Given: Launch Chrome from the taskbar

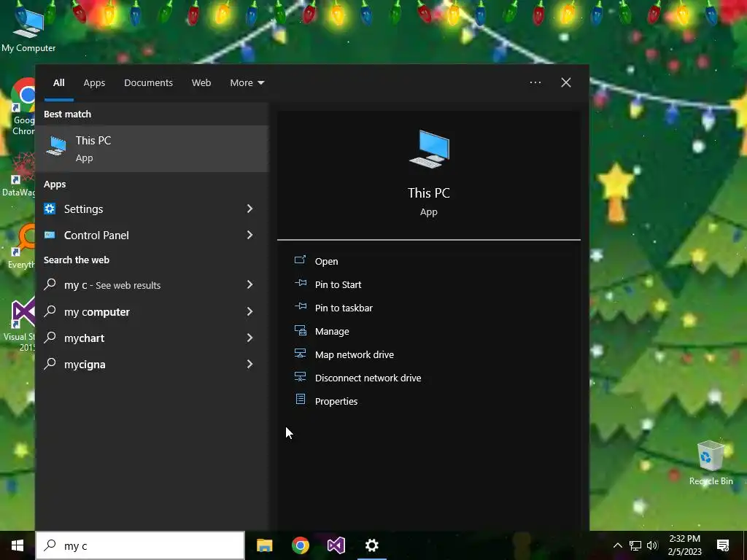Looking at the screenshot, I should coord(300,545).
